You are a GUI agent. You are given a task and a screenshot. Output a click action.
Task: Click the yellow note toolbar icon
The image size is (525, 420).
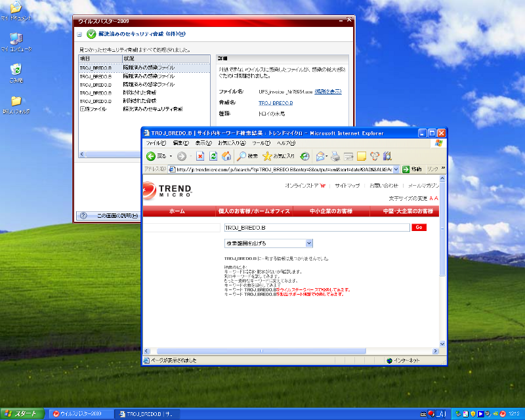tap(362, 156)
